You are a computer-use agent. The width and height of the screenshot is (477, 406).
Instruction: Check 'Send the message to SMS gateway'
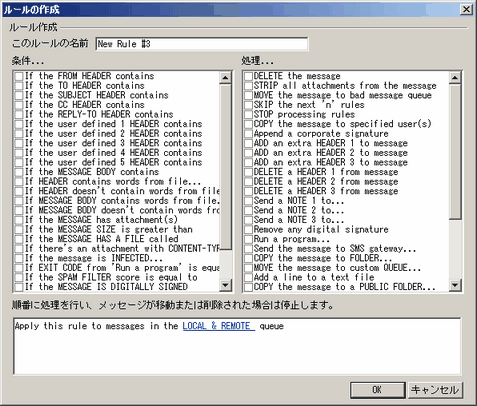point(248,249)
